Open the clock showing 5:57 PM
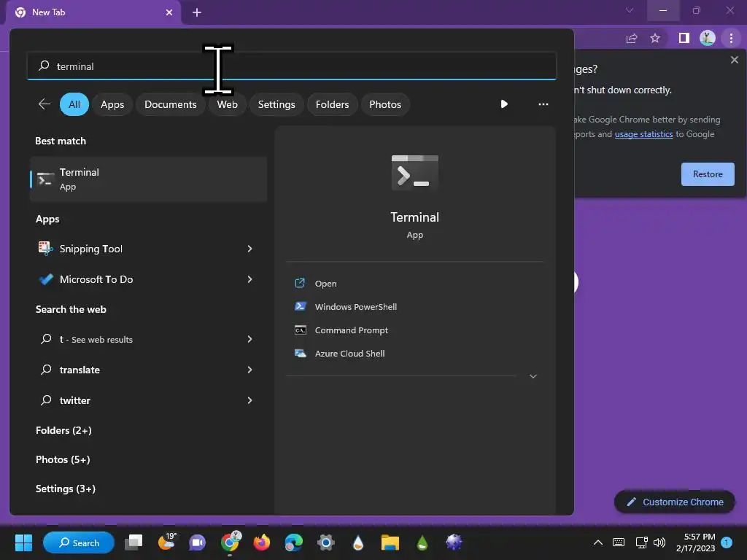 tap(695, 542)
